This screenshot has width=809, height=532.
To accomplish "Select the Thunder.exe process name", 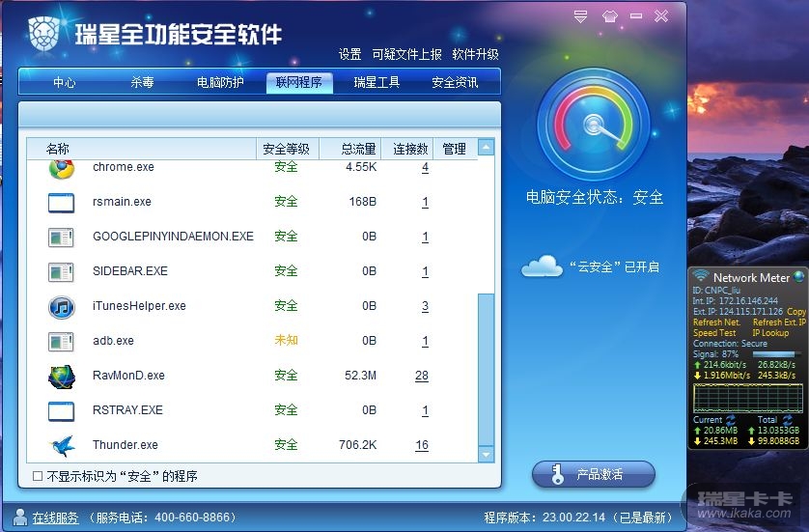I will [x=126, y=445].
